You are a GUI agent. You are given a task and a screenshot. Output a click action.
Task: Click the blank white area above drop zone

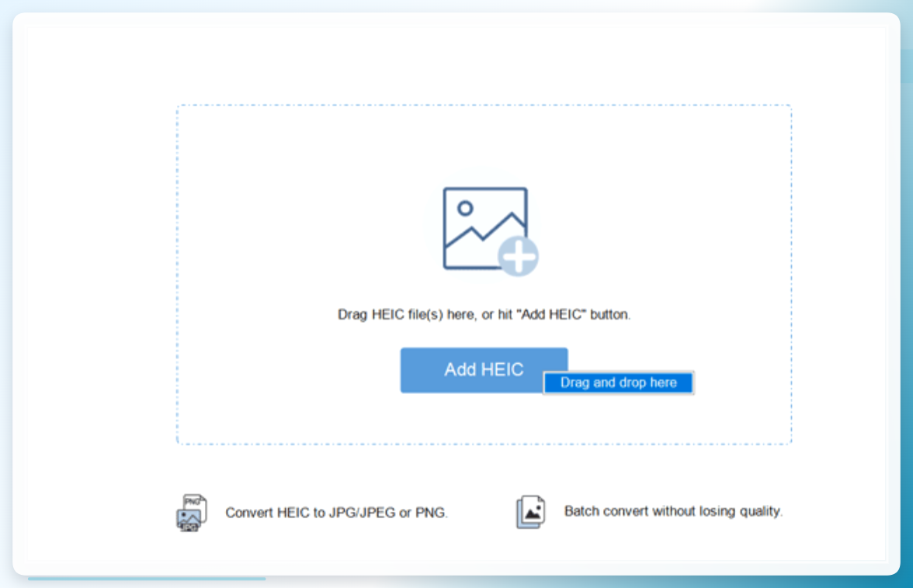click(x=454, y=64)
